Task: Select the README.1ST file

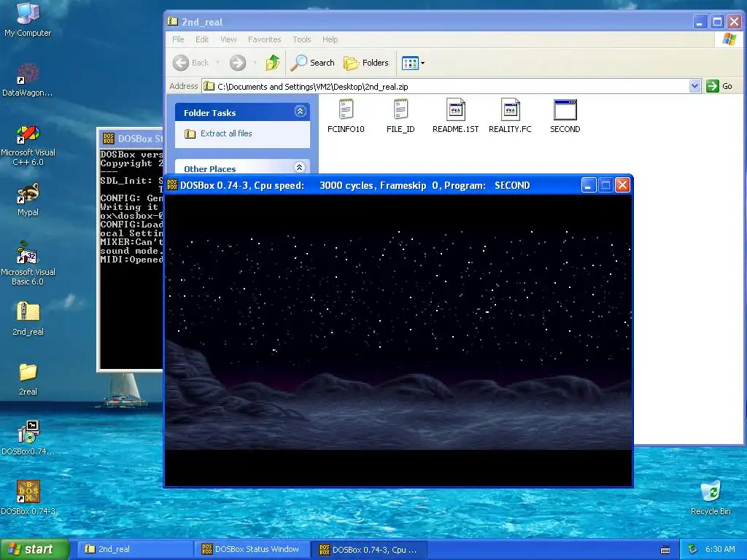Action: 455,116
